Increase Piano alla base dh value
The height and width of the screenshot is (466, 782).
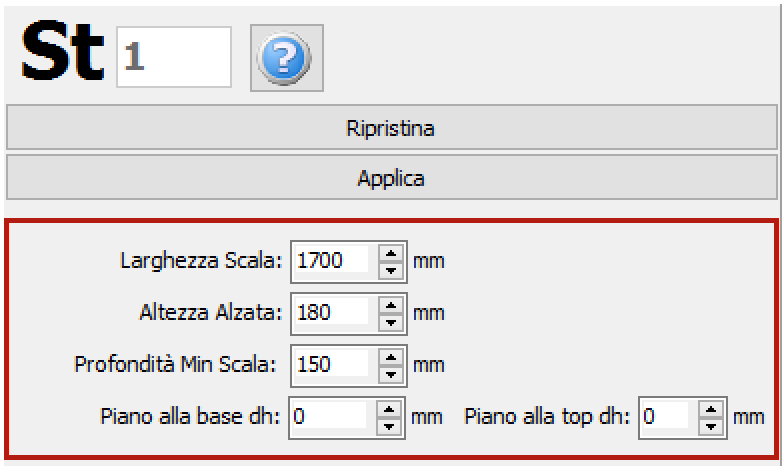click(x=390, y=407)
